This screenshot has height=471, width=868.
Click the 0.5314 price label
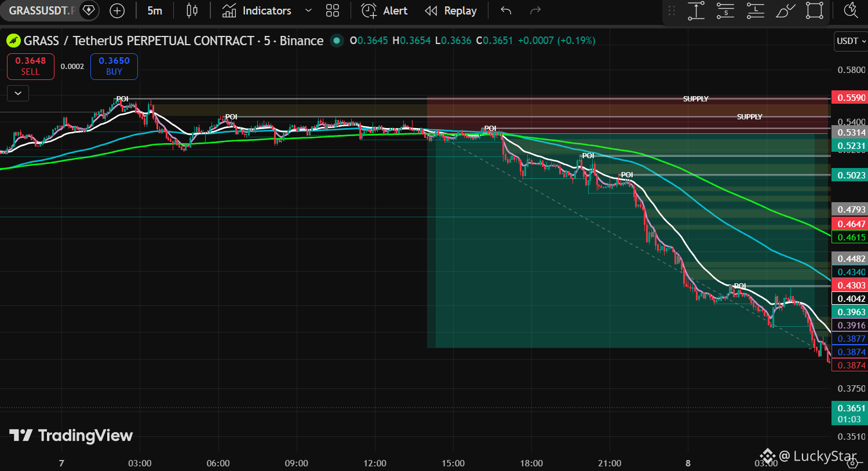tap(849, 132)
